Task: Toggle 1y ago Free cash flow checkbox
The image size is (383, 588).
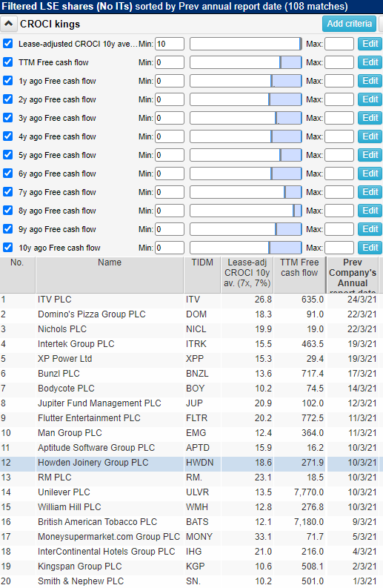Action: (x=8, y=81)
